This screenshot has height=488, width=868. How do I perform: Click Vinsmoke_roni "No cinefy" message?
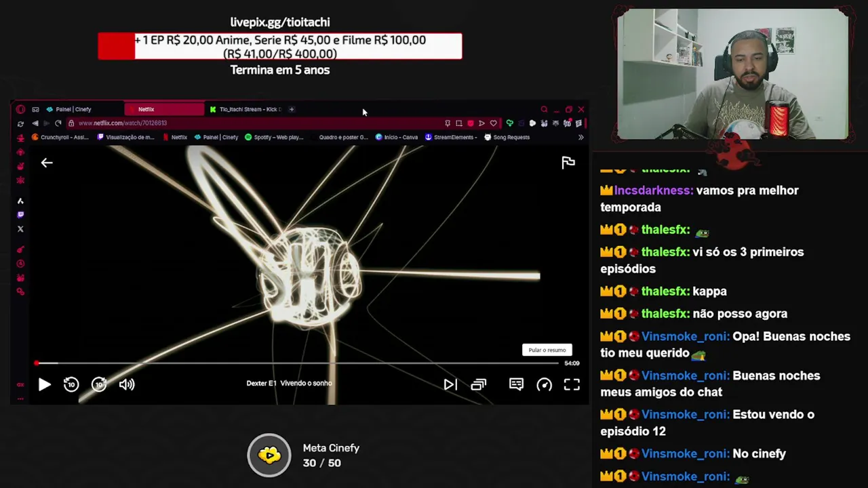coord(759,454)
